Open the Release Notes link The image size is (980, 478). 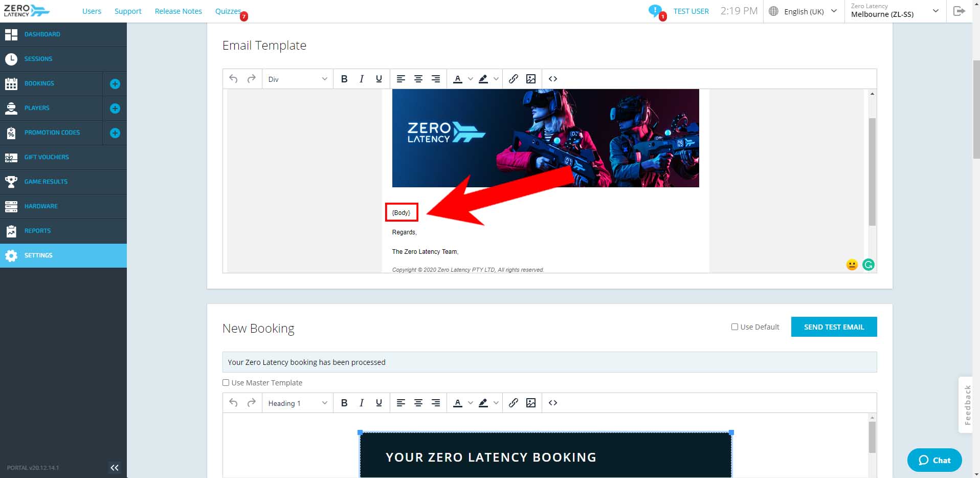tap(179, 11)
